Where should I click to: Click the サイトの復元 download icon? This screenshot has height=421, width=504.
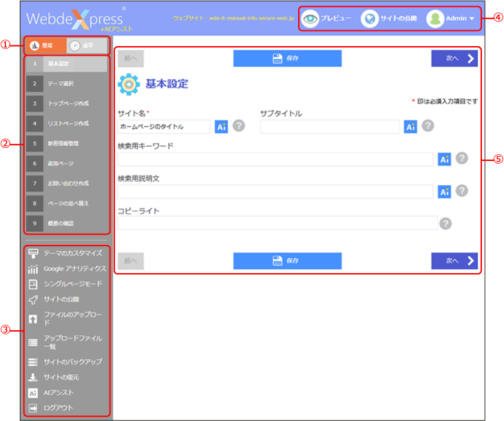coord(32,377)
